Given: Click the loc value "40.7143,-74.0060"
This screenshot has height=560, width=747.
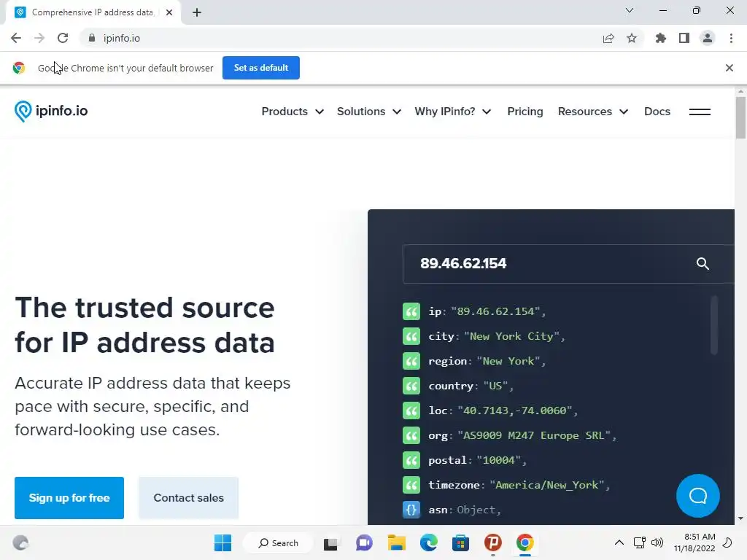Looking at the screenshot, I should [515, 411].
